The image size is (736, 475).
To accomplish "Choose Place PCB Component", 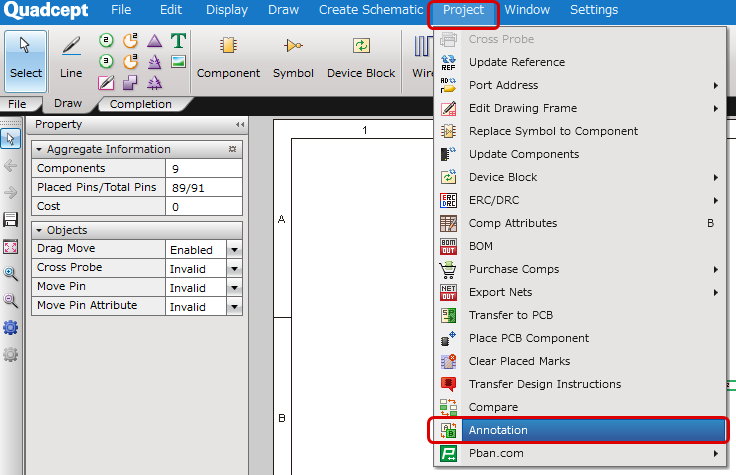I will [580, 338].
